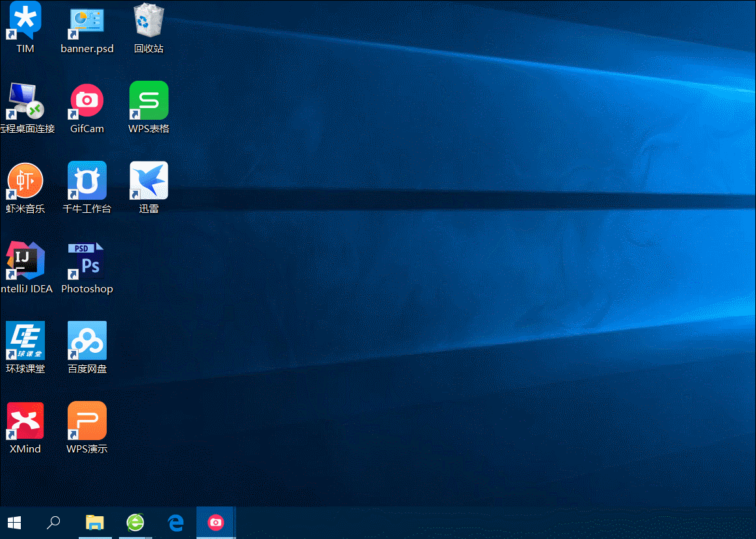Open WPS演示 presentation application

[87, 420]
